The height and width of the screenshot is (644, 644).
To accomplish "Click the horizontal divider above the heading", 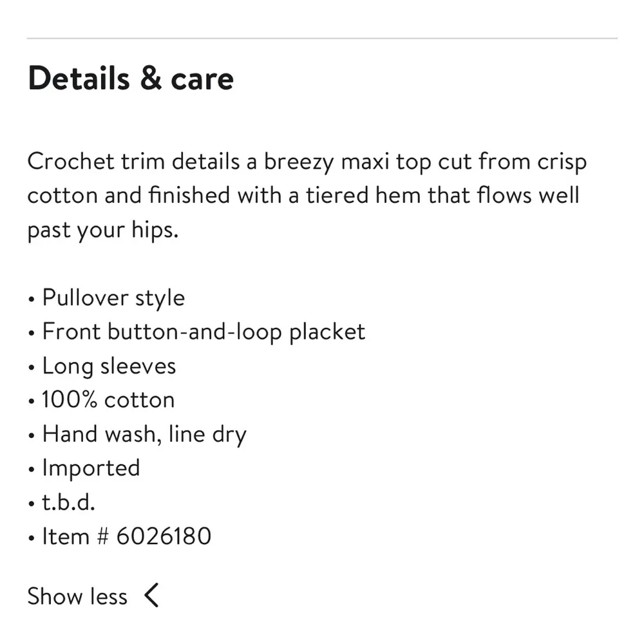I will point(322,39).
